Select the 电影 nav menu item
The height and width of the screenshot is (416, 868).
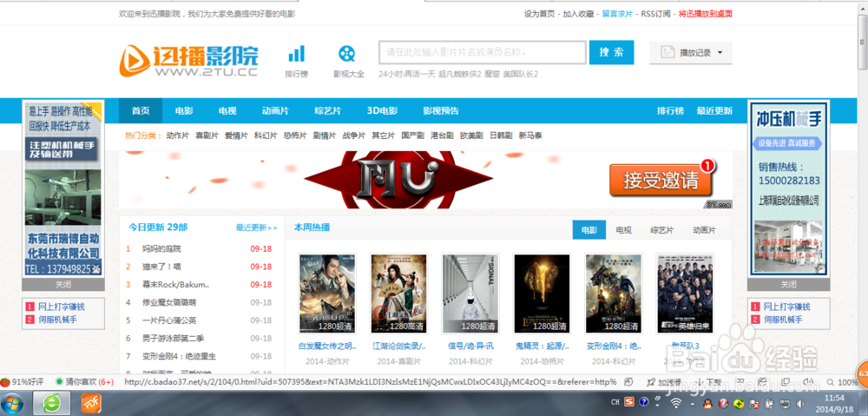click(x=184, y=111)
